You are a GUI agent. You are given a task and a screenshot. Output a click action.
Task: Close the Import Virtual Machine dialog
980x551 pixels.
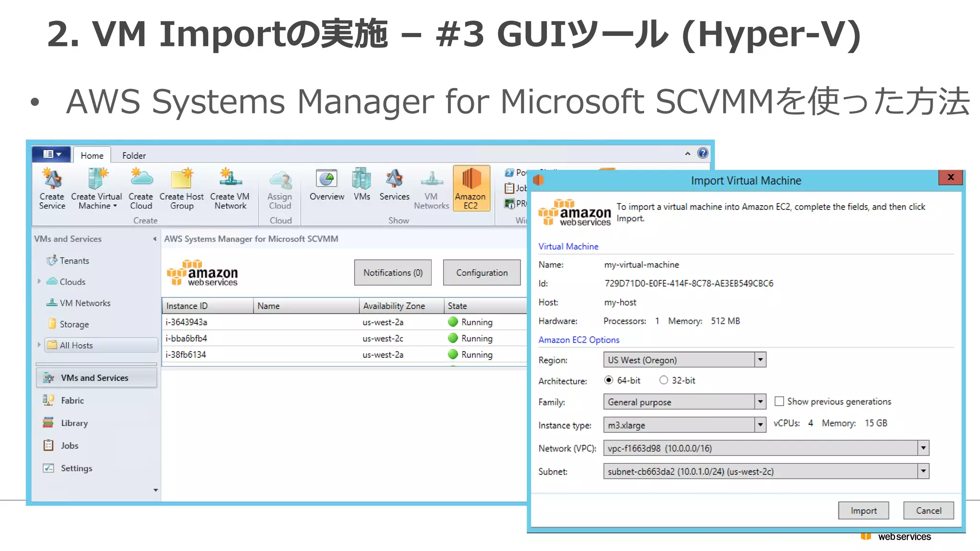pyautogui.click(x=951, y=177)
